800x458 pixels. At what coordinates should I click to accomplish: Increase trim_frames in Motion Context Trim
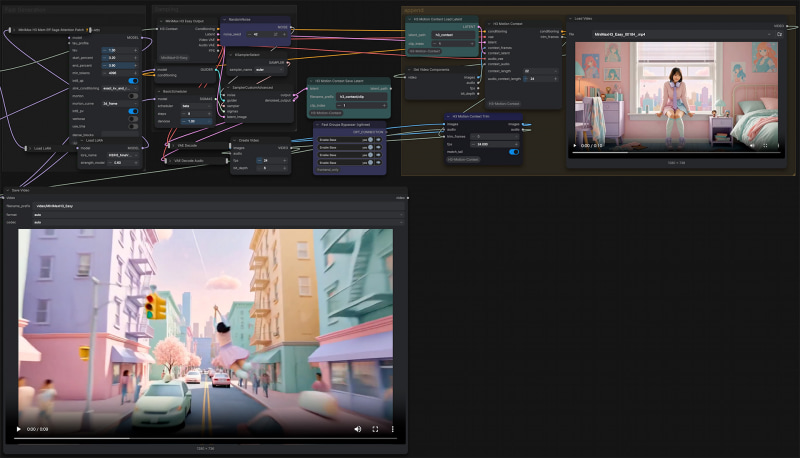[x=516, y=137]
